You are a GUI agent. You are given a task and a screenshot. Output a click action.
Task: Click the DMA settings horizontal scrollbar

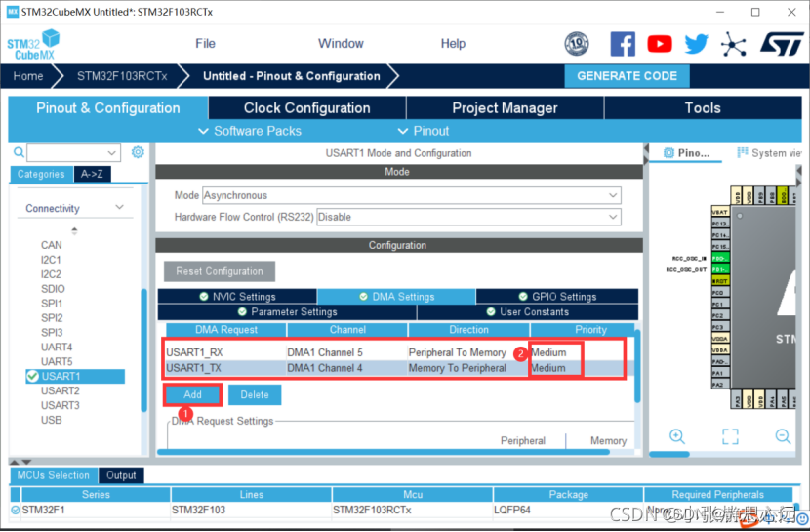[384, 452]
